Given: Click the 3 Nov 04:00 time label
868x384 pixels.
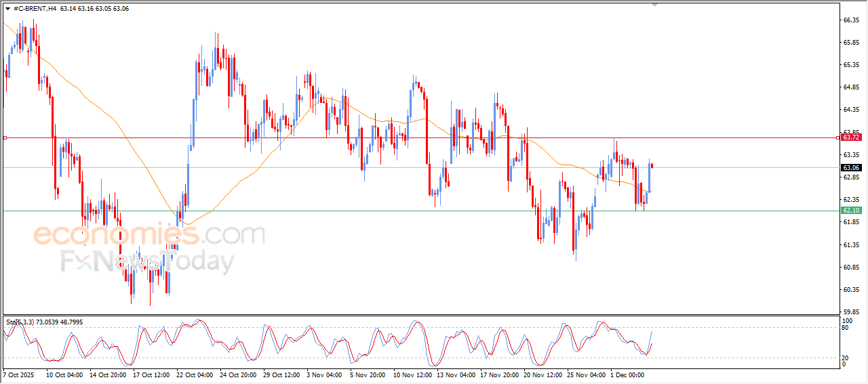Looking at the screenshot, I should (324, 374).
